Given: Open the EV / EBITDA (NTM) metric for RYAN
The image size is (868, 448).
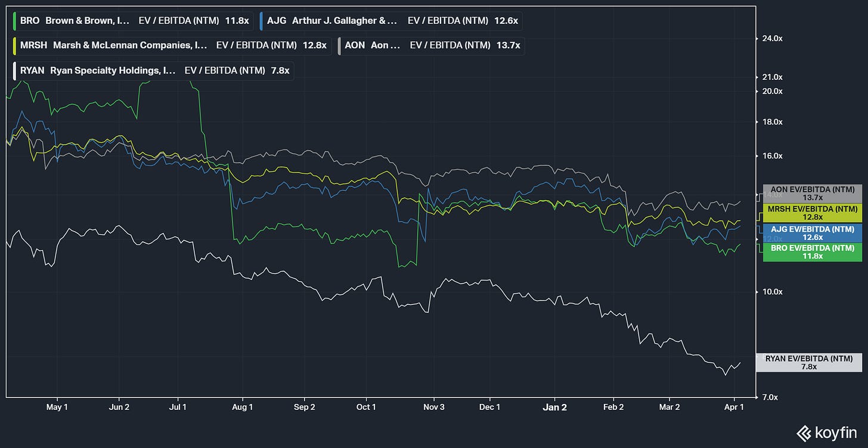Looking at the screenshot, I should point(225,70).
